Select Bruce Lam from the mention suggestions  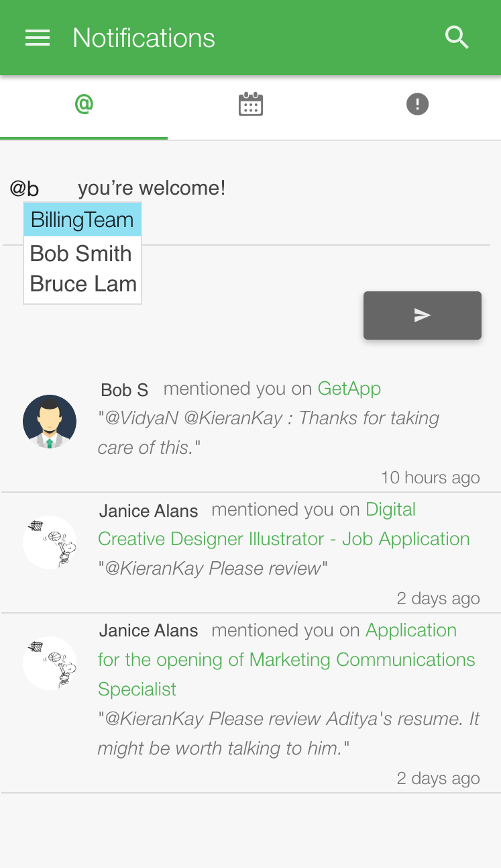pos(82,283)
